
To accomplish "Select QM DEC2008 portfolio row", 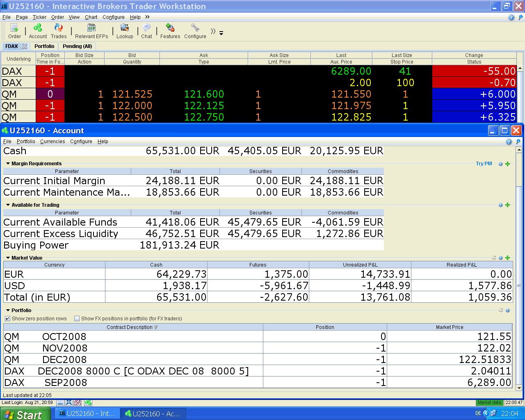I will coord(258,360).
